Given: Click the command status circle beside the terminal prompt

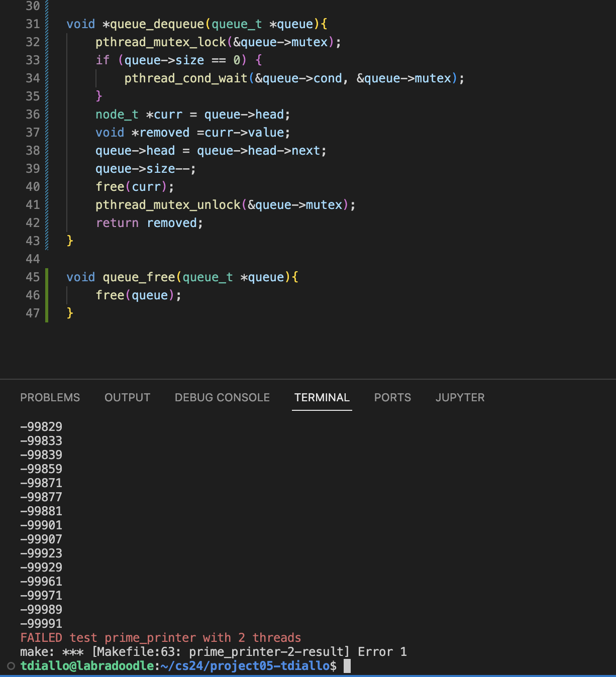Looking at the screenshot, I should (x=11, y=666).
